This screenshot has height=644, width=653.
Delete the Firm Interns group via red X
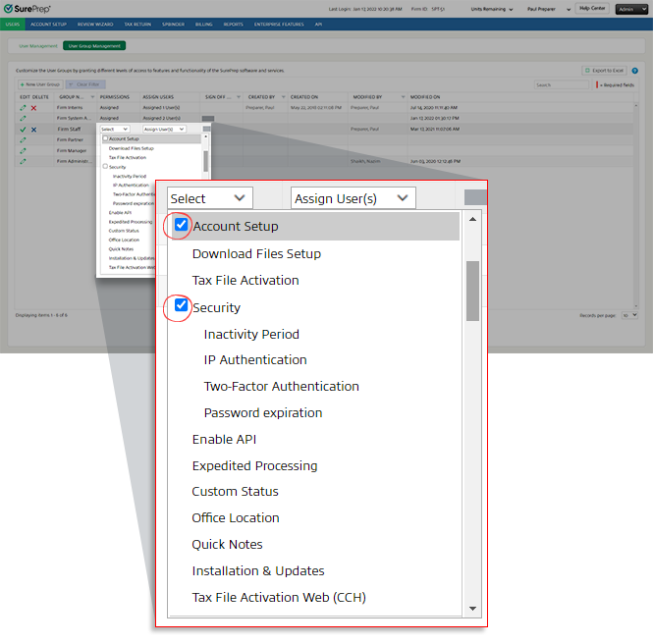click(33, 107)
